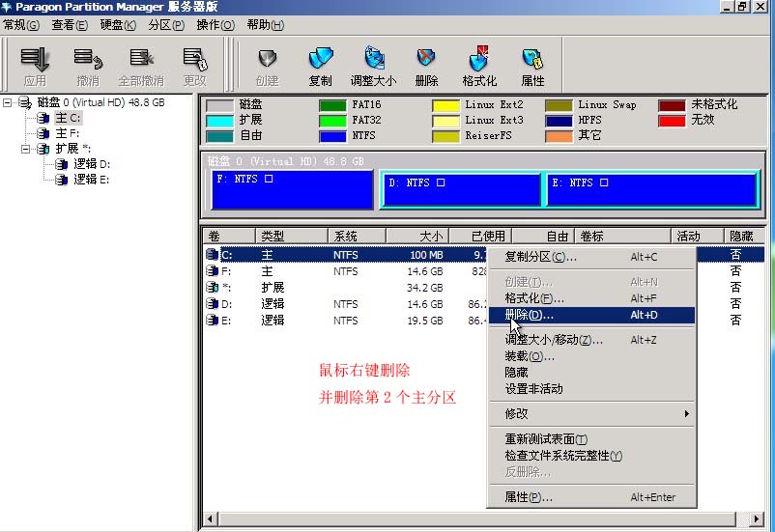Click the horizontal scrollbar right arrow

757,518
